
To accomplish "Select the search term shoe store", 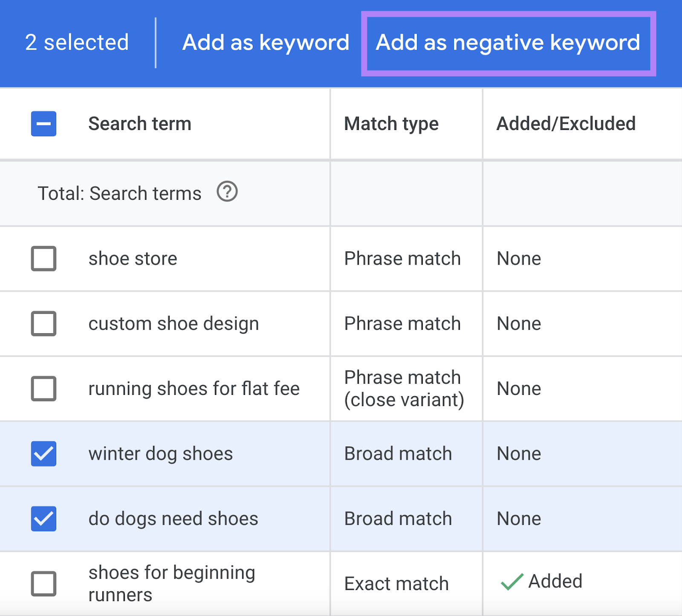I will coord(133,259).
